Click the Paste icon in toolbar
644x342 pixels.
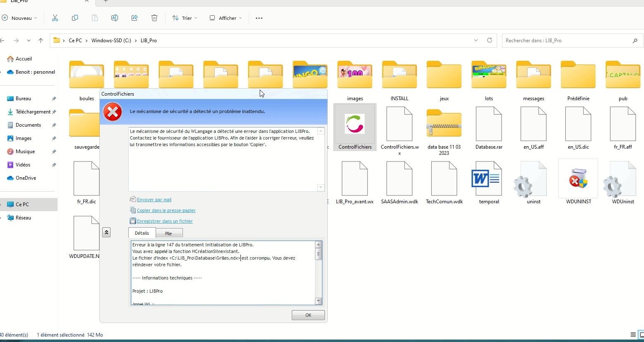tap(95, 18)
